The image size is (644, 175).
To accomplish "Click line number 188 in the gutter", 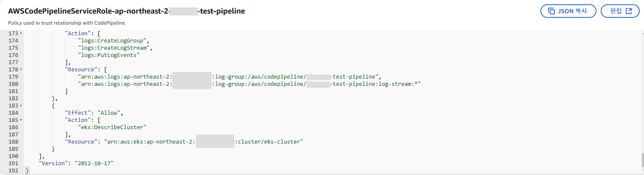I will point(13,141).
